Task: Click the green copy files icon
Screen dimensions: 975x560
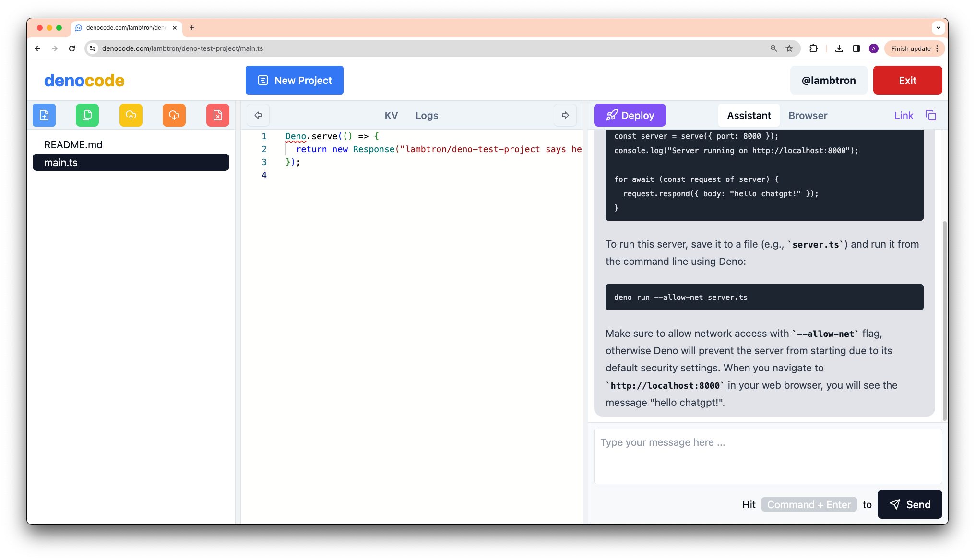Action: click(87, 115)
